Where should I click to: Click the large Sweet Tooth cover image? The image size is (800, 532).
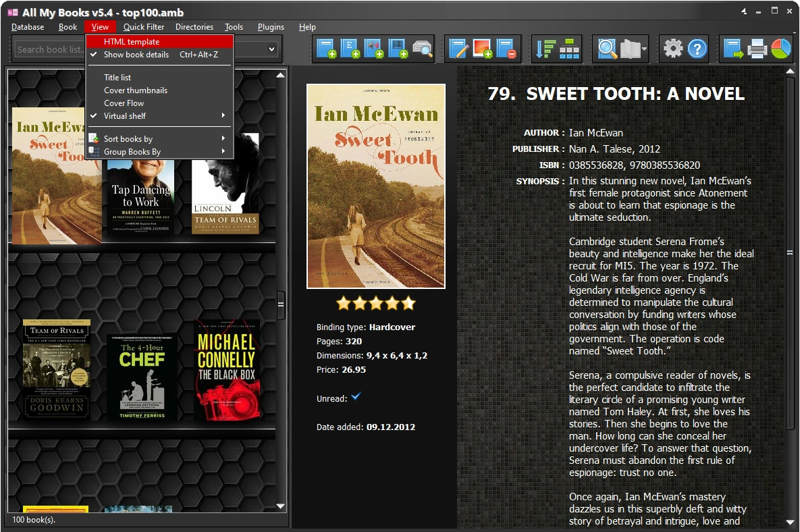tap(376, 186)
